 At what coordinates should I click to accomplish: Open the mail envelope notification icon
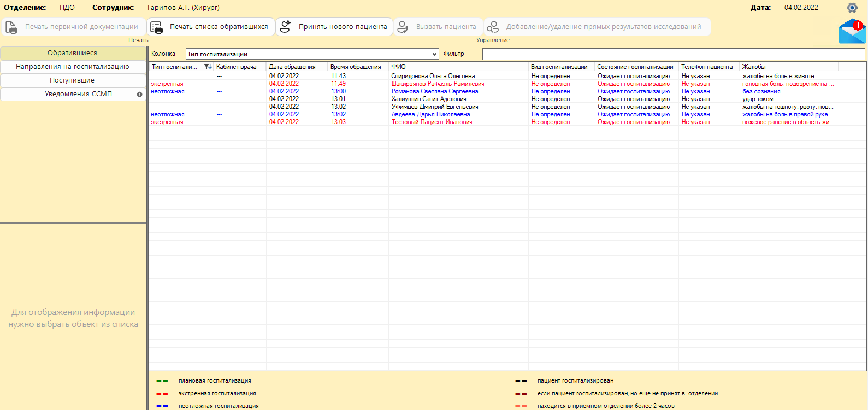(852, 31)
